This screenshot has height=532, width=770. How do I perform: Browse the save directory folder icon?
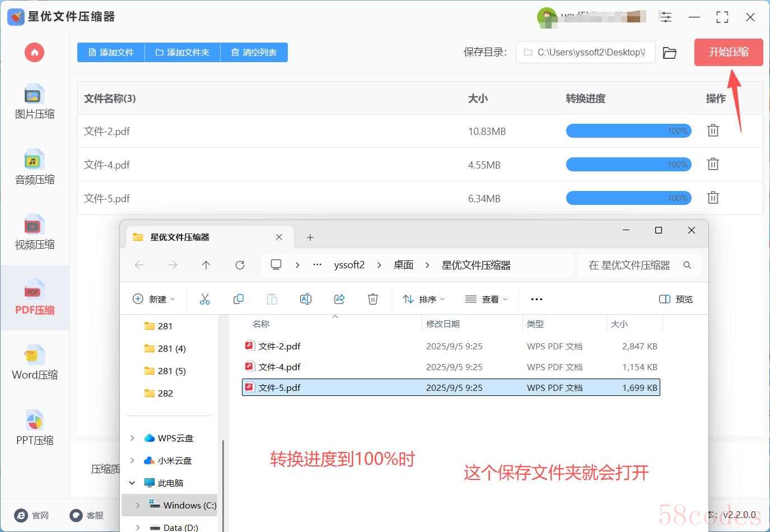tap(669, 53)
